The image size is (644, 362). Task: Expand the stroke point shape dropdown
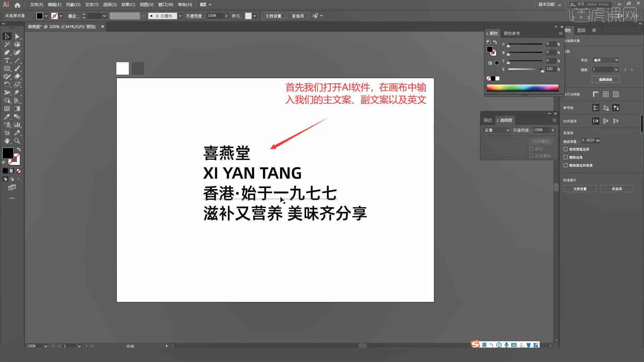click(180, 16)
